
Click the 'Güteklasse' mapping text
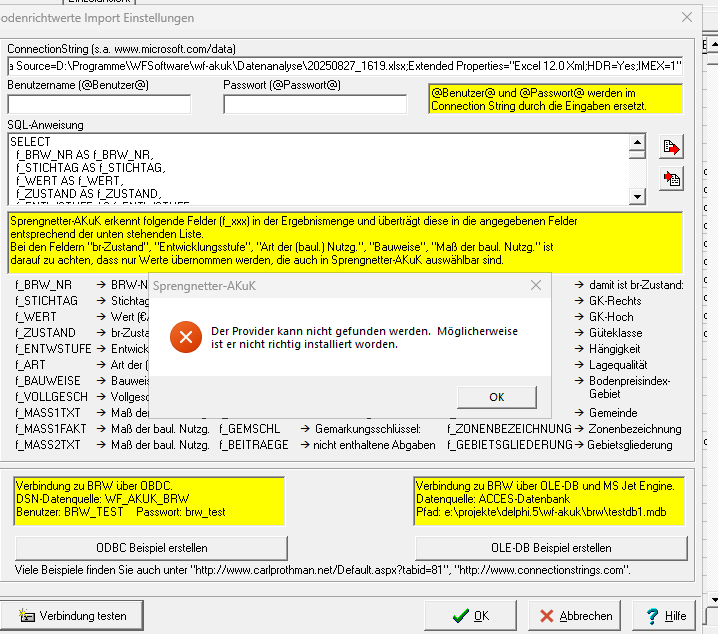point(615,333)
